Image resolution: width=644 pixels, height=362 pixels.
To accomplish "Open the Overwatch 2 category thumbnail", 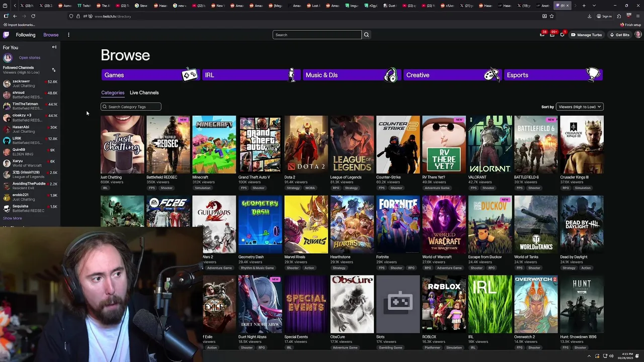I will pyautogui.click(x=536, y=304).
